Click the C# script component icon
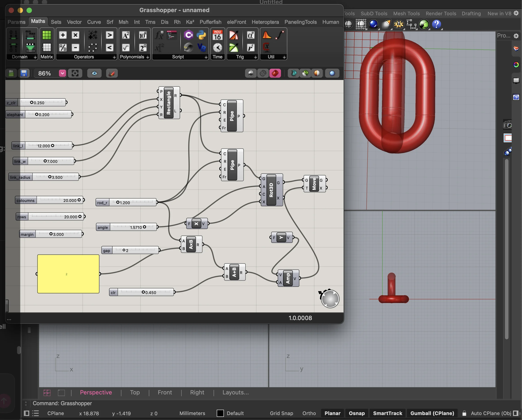522x420 pixels. click(x=188, y=35)
